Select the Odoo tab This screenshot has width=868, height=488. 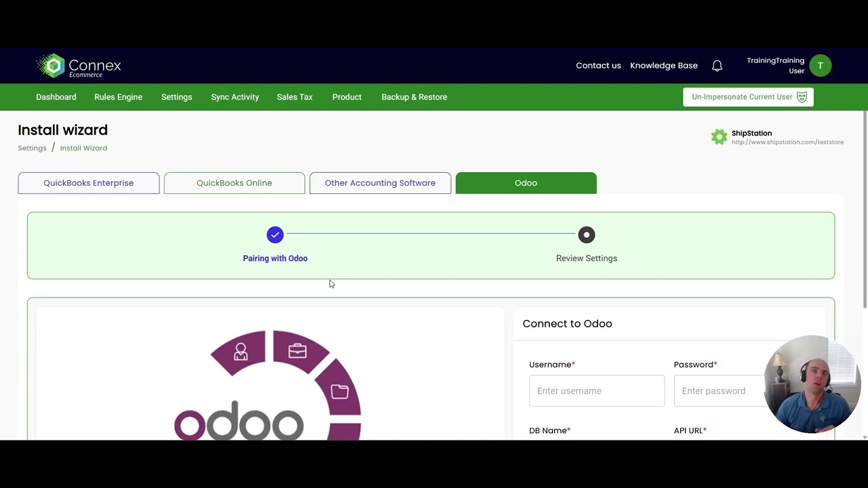coord(526,183)
